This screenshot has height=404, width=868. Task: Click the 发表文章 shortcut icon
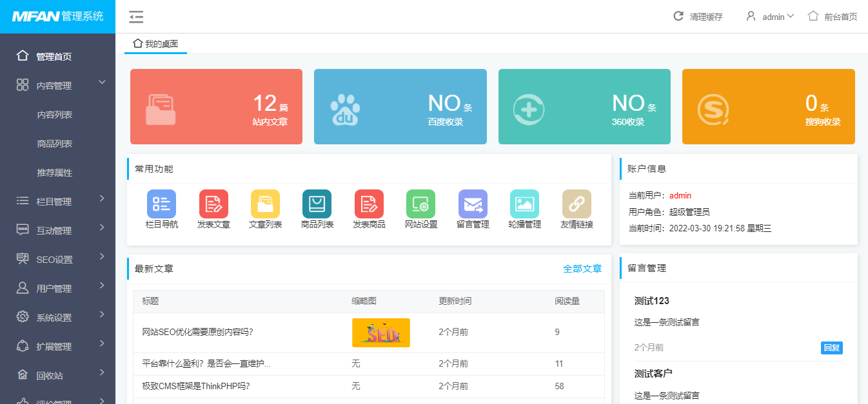click(213, 204)
